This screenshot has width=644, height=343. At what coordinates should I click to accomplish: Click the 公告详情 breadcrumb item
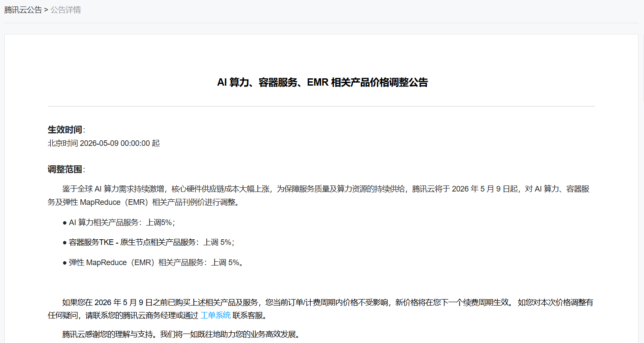(65, 9)
